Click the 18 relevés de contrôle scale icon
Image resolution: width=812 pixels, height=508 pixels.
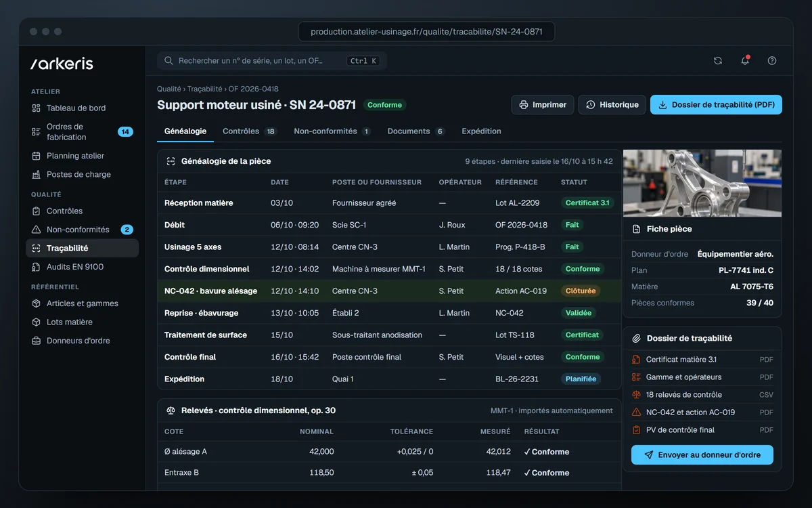636,395
